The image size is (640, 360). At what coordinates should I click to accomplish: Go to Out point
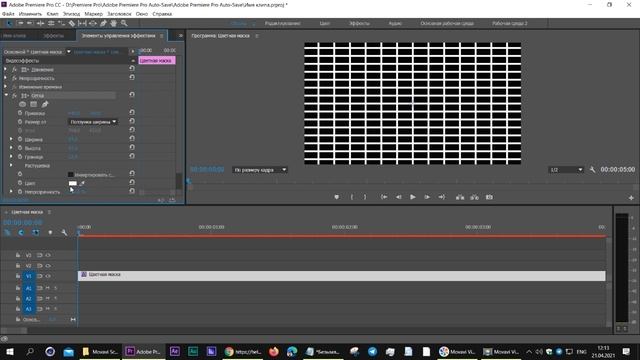point(442,197)
